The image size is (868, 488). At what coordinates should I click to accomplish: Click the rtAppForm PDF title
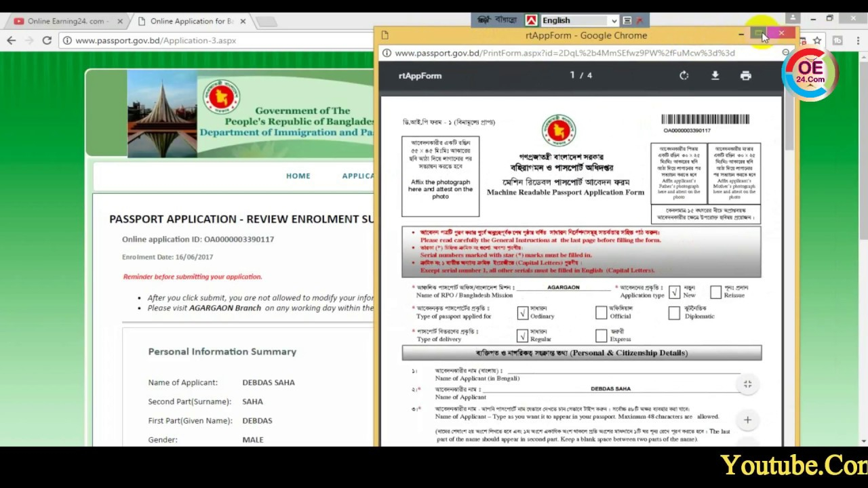coord(420,76)
